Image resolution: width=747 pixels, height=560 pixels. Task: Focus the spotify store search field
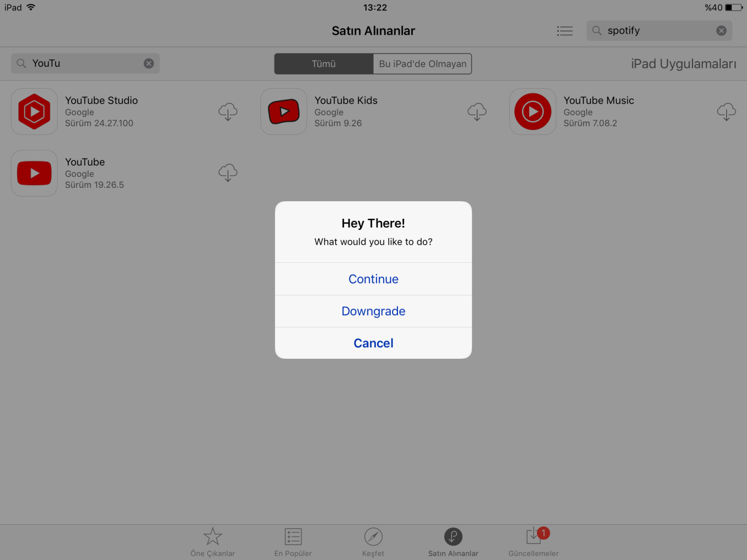659,31
